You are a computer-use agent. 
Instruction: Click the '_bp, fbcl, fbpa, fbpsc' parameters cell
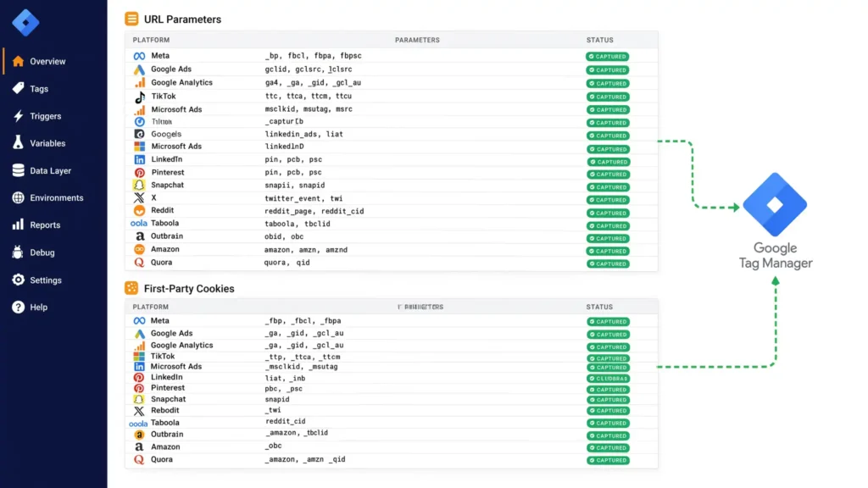click(314, 56)
